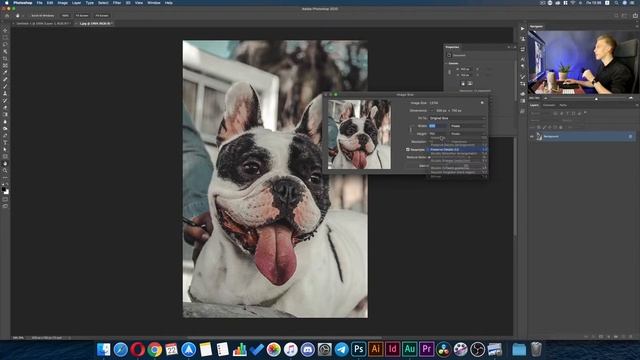This screenshot has height=360, width=640.
Task: Open the Layers panel menu
Action: coord(637,105)
